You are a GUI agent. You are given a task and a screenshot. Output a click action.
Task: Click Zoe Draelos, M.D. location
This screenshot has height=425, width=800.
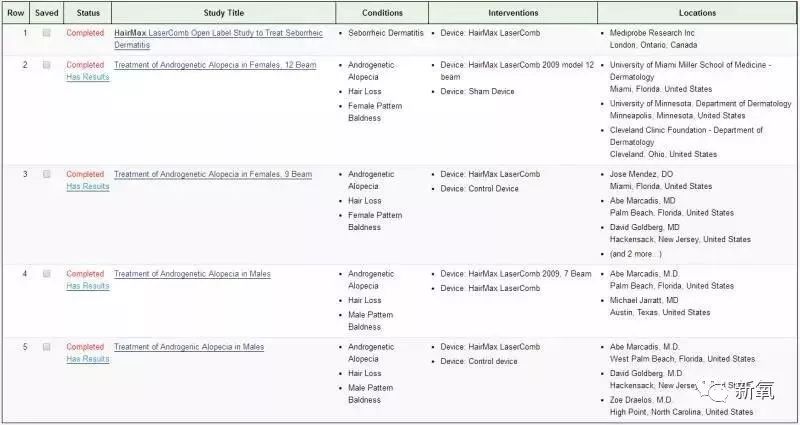pos(681,406)
